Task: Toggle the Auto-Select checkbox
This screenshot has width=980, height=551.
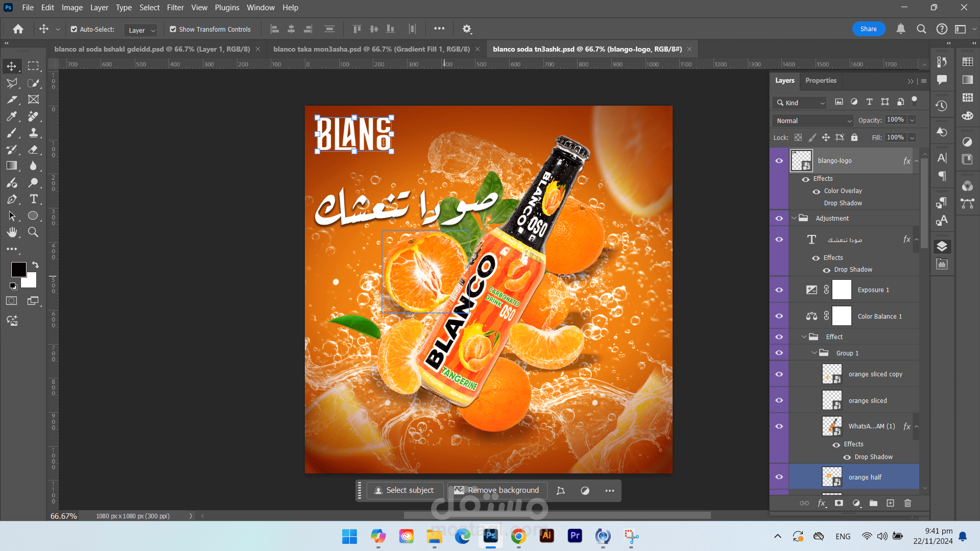Action: [x=74, y=30]
